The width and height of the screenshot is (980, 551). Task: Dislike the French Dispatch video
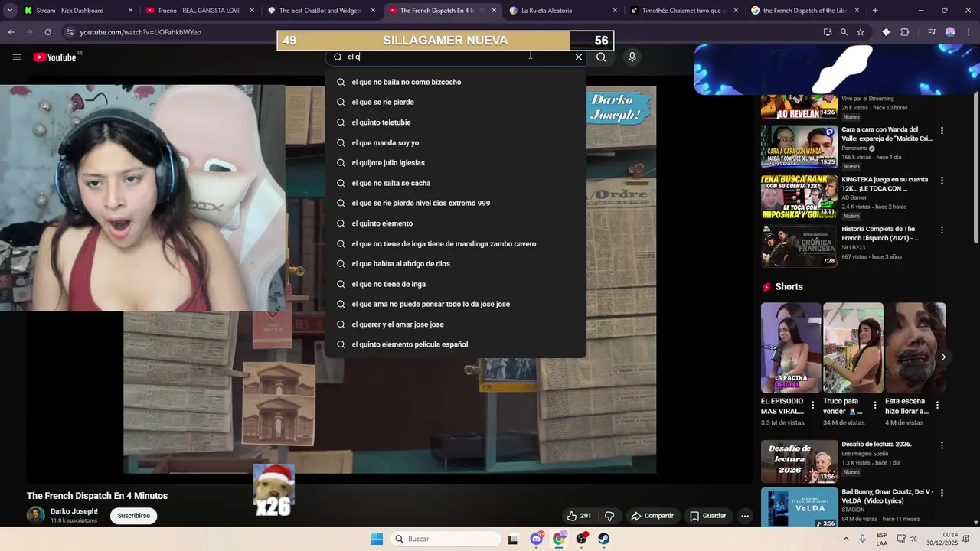(x=609, y=516)
